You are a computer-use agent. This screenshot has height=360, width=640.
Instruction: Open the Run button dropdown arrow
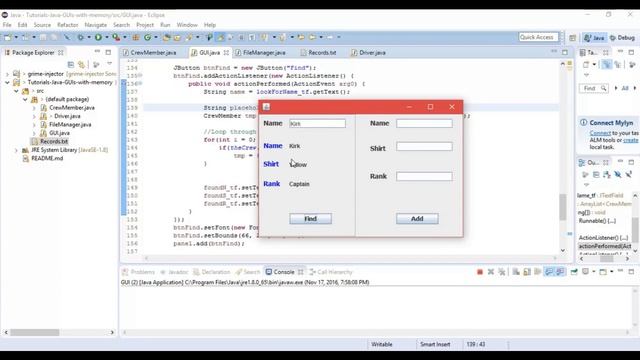pos(106,37)
